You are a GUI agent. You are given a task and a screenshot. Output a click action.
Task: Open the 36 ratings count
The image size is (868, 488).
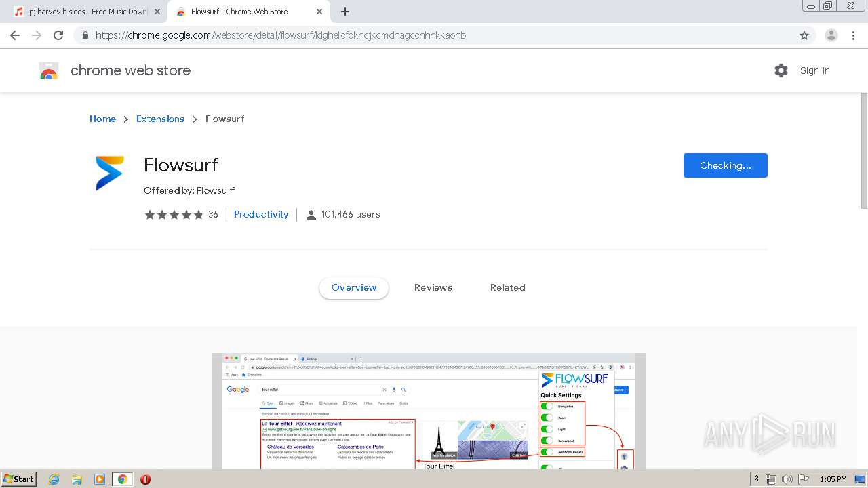[x=213, y=214]
